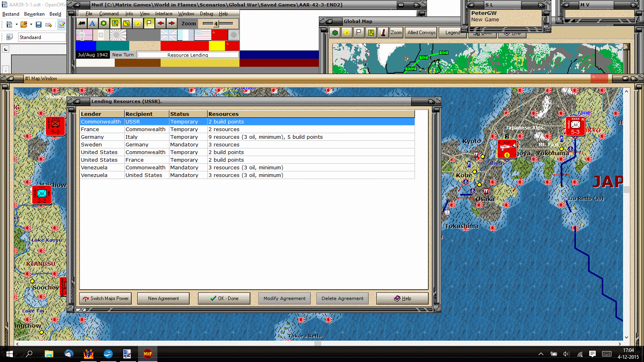
Task: Click the sun weather icon in Mwif toolbar
Action: (138, 23)
